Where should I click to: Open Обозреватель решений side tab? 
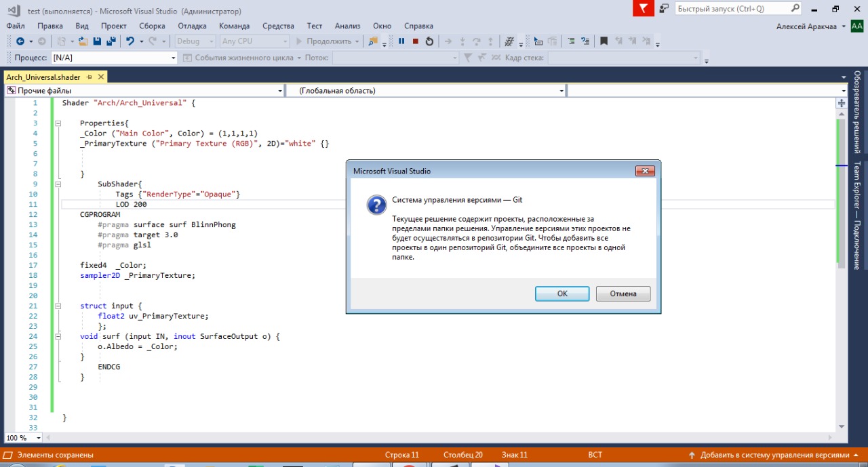(x=857, y=111)
